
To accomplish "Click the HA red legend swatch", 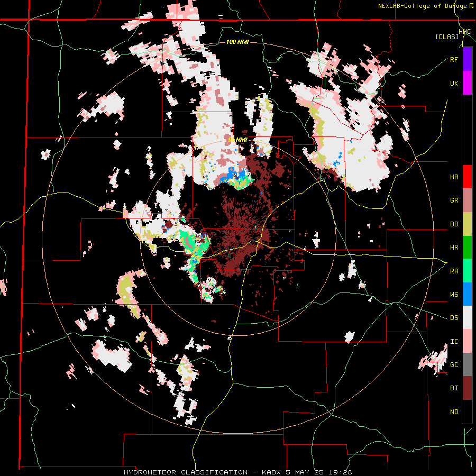I will click(x=467, y=177).
